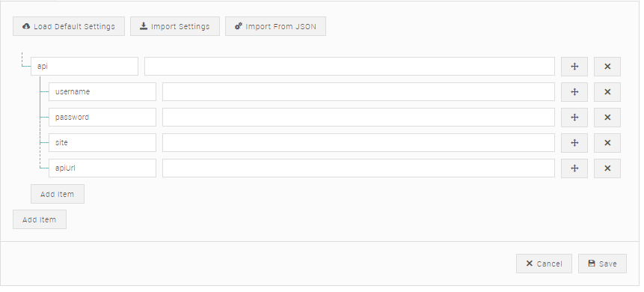
Task: Select the password key name field
Action: pos(102,118)
